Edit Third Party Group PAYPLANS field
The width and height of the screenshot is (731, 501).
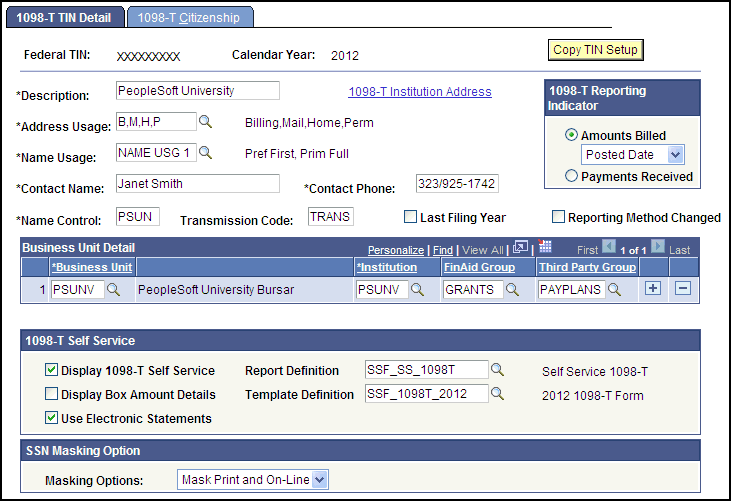click(x=572, y=289)
